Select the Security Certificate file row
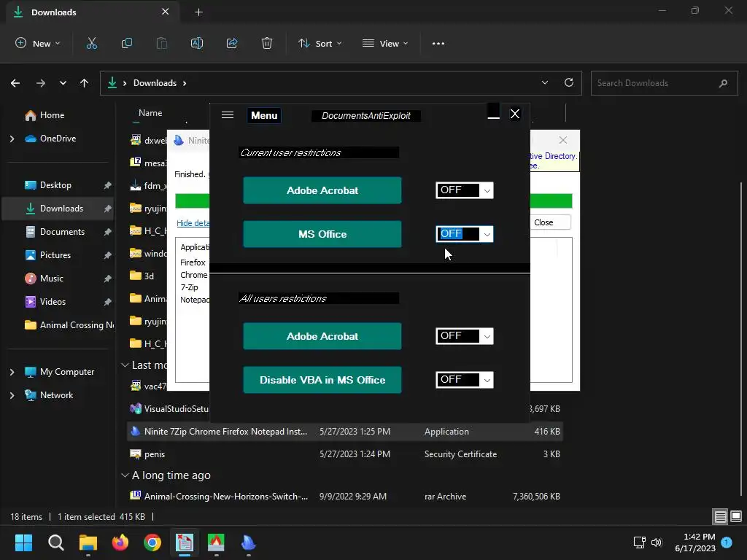The height and width of the screenshot is (560, 747). pos(345,454)
